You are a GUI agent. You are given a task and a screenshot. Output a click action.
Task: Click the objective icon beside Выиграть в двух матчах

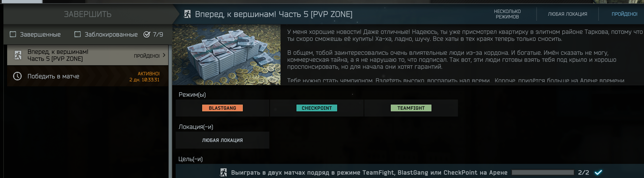click(223, 172)
